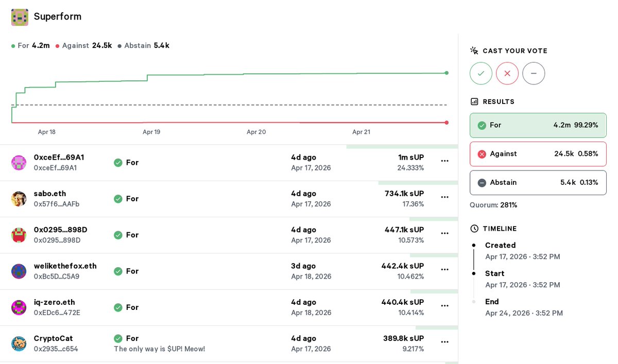618x364 pixels.
Task: Open welikethefox.eth voter avatar
Action: coord(19,271)
